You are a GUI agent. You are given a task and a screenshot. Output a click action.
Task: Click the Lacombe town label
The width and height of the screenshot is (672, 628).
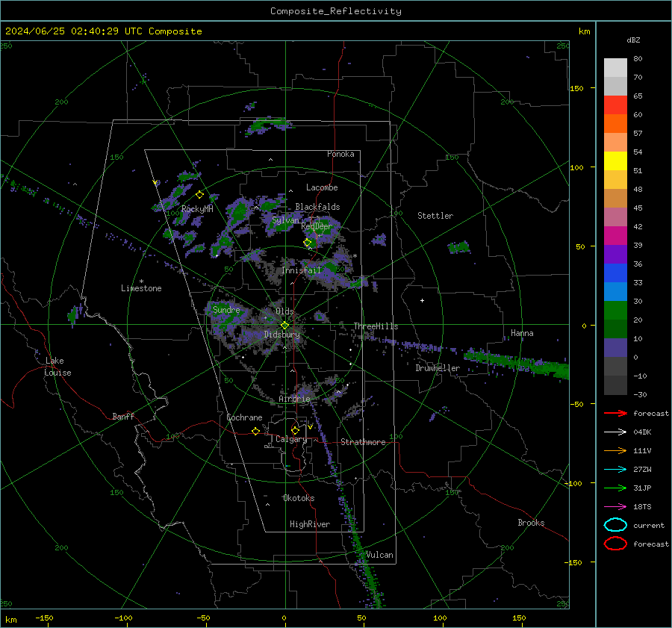[322, 187]
